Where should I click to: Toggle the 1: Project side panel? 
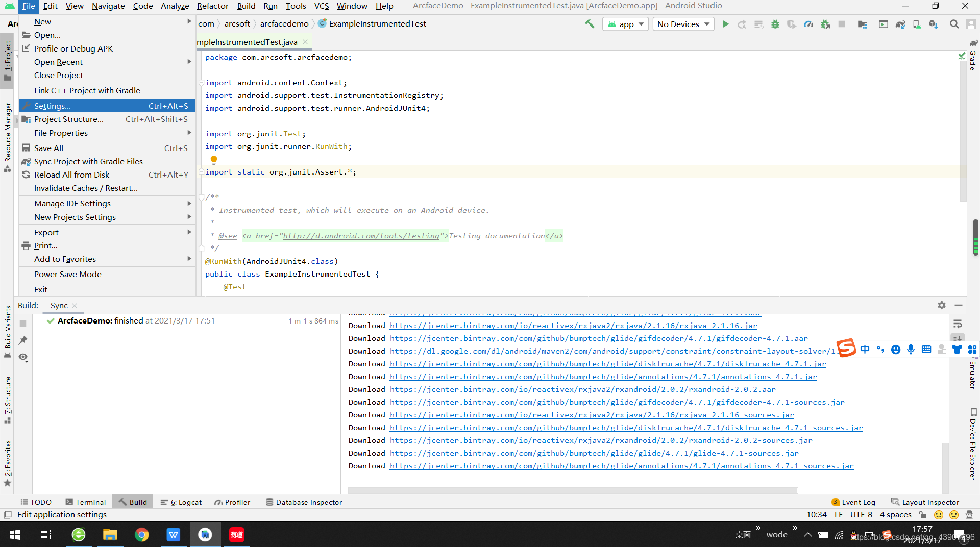7,60
